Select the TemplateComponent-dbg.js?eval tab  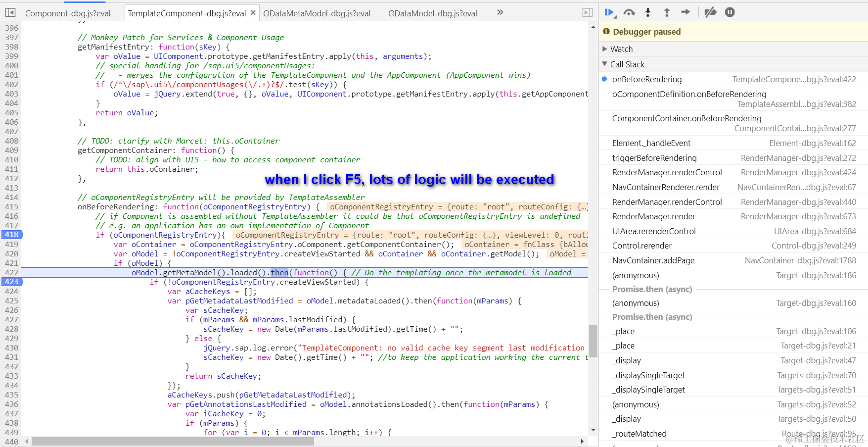click(187, 13)
